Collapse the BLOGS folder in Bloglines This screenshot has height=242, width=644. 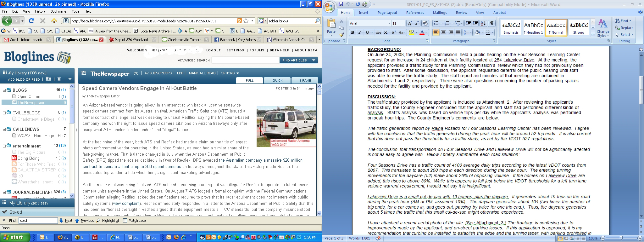coord(4,90)
